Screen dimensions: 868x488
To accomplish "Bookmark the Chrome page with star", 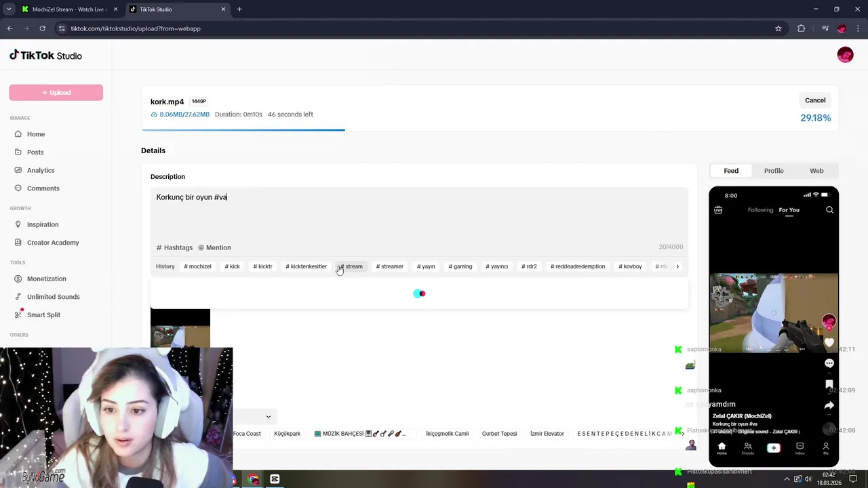I will click(x=778, y=28).
